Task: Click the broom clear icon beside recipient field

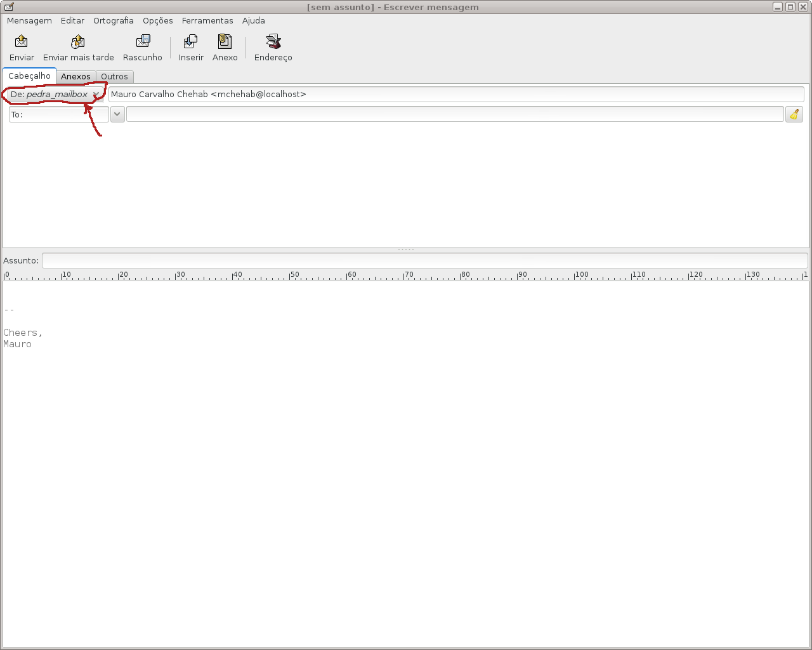Action: click(794, 114)
